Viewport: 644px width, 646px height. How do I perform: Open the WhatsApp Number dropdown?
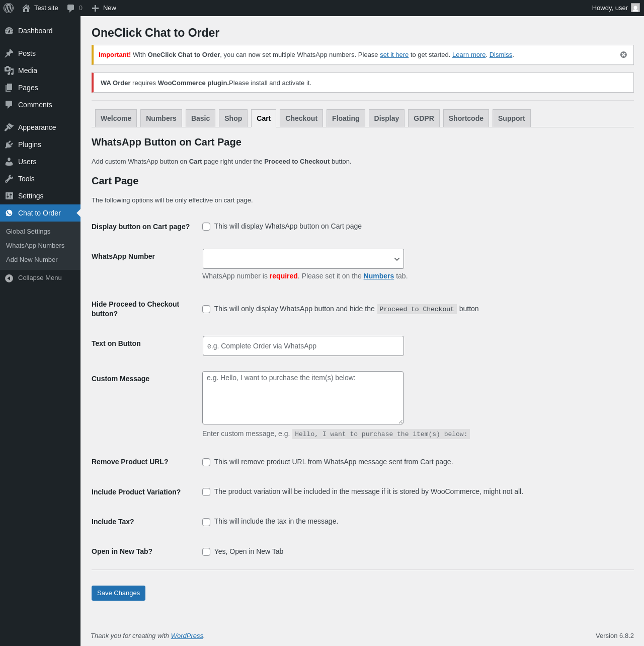[x=303, y=259]
